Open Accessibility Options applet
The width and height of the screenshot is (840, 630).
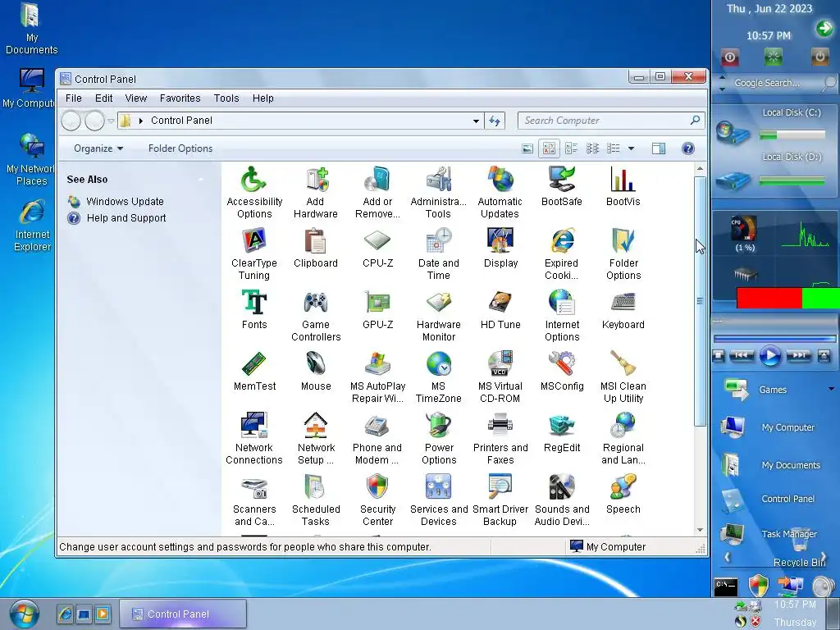[x=254, y=192]
